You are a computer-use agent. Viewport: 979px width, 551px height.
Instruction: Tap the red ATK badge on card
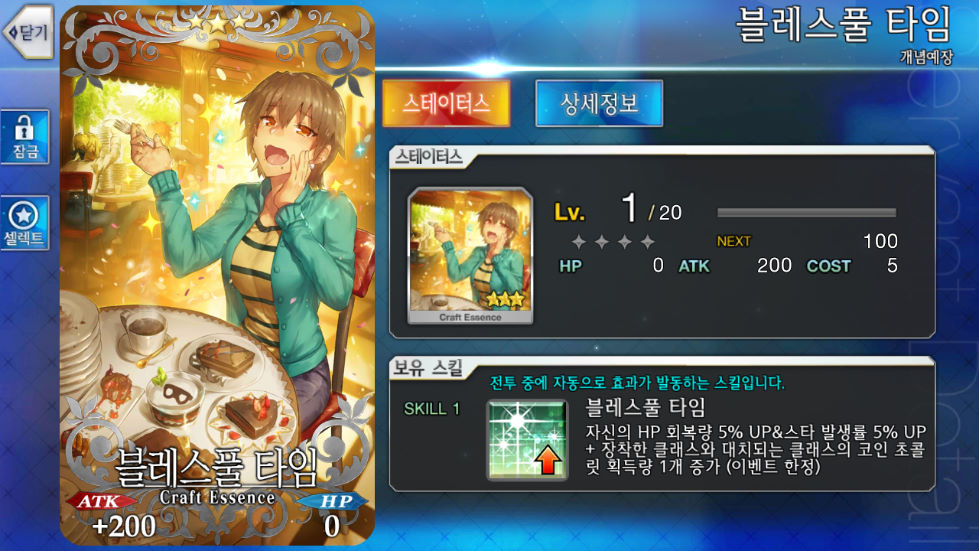click(101, 501)
